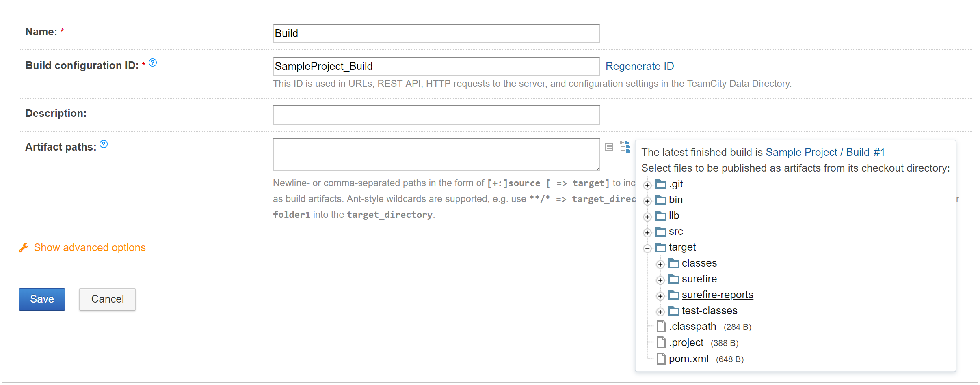Click into the Description input field

click(436, 115)
